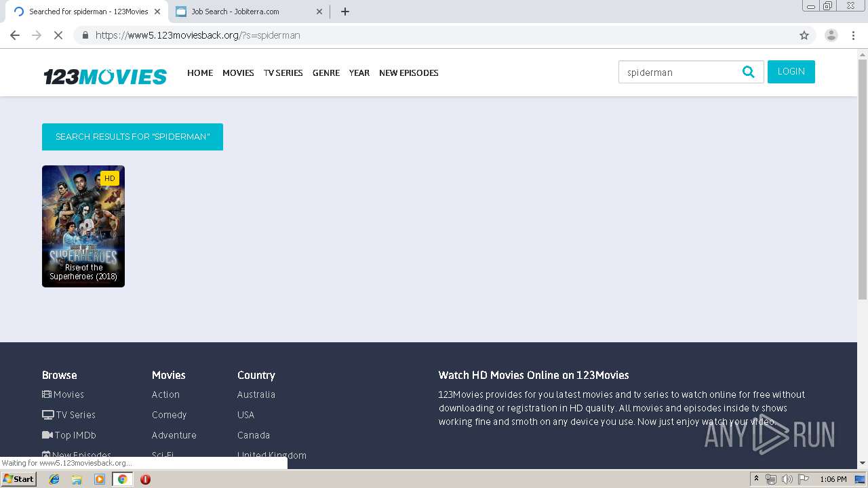Viewport: 868px width, 488px height.
Task: Open the Canada country link
Action: click(254, 435)
